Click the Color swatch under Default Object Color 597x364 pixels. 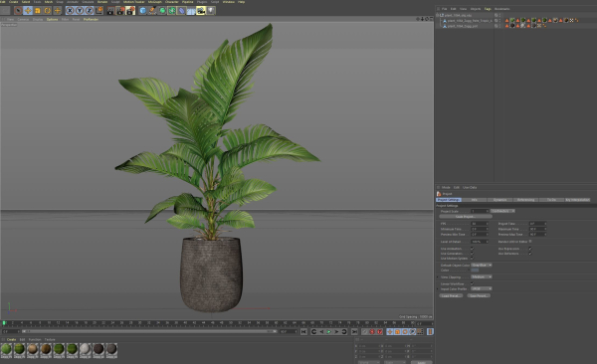[x=475, y=270]
